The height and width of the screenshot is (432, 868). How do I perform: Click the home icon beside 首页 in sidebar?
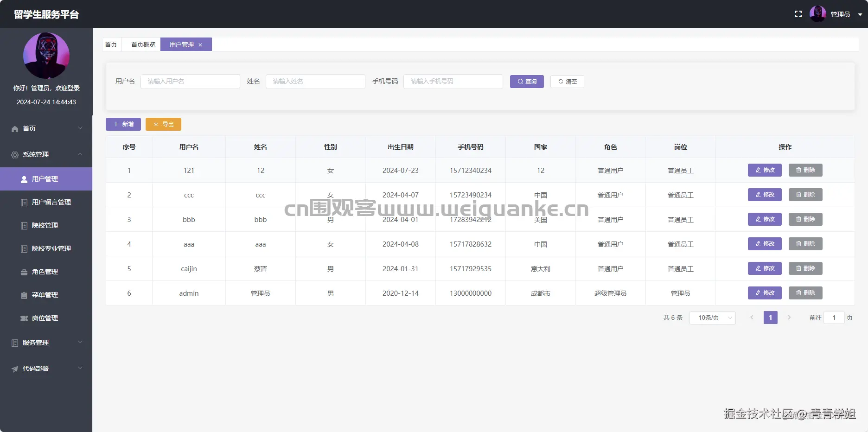pos(15,129)
